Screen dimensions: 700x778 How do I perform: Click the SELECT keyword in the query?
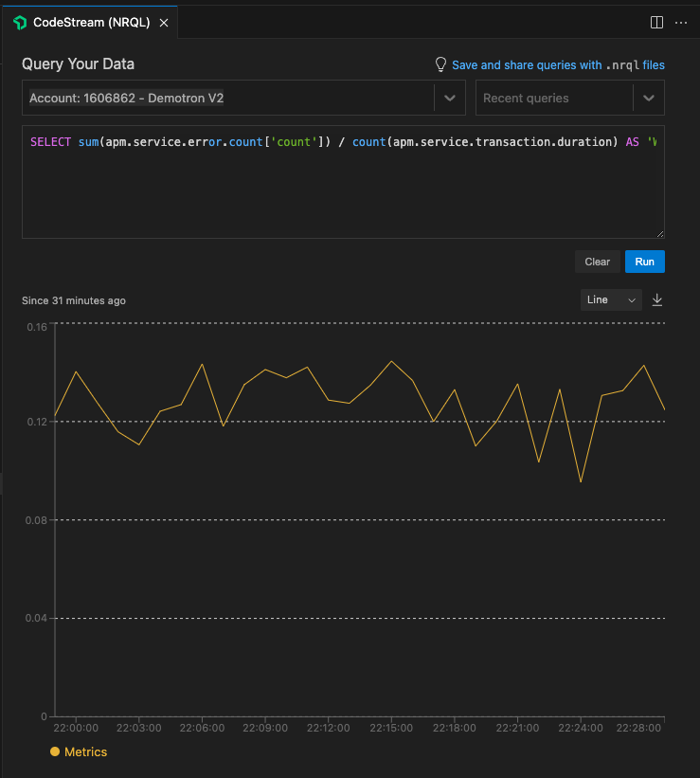[50, 142]
